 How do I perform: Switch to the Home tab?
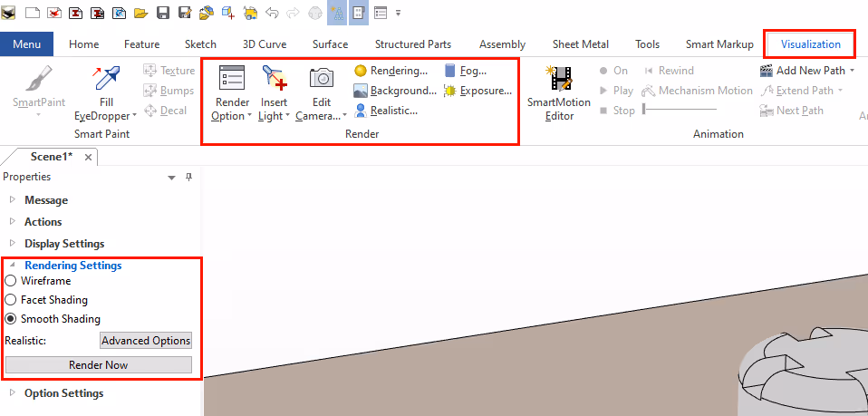84,44
